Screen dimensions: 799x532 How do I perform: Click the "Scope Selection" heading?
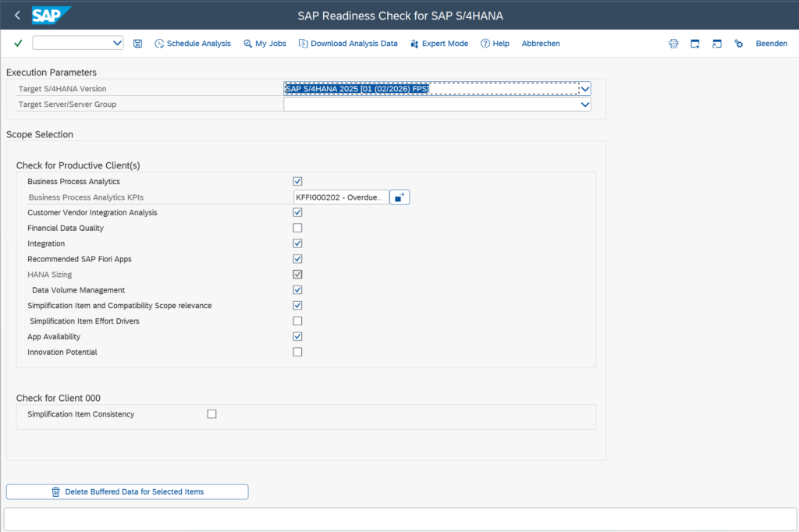(40, 134)
